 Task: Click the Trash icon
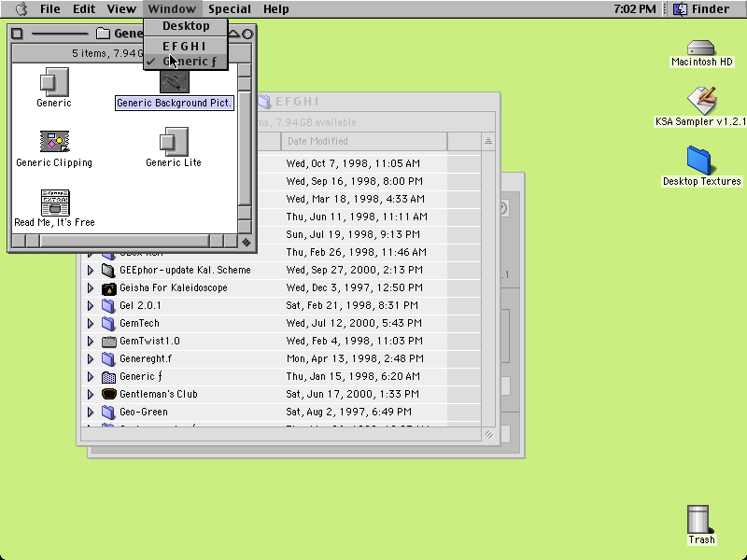[699, 520]
